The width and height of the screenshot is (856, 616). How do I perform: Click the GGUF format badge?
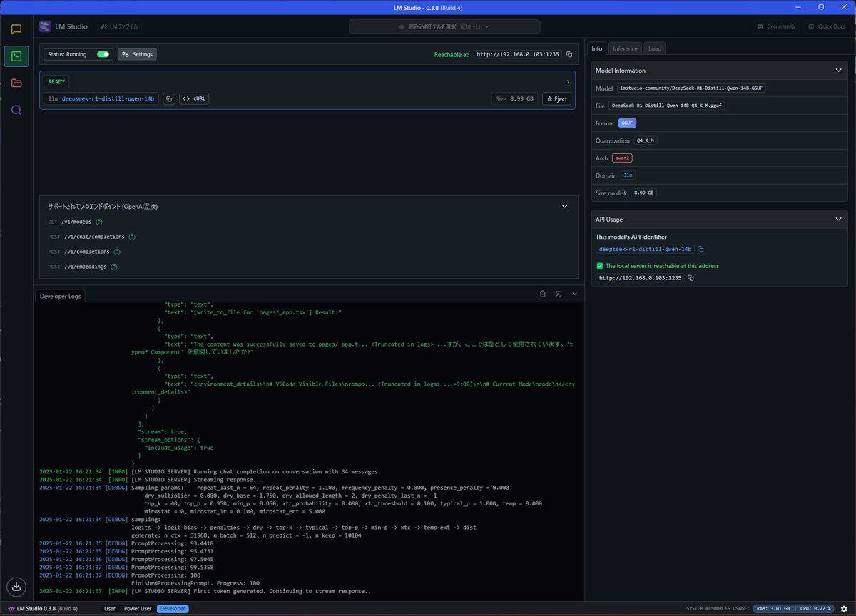click(627, 123)
